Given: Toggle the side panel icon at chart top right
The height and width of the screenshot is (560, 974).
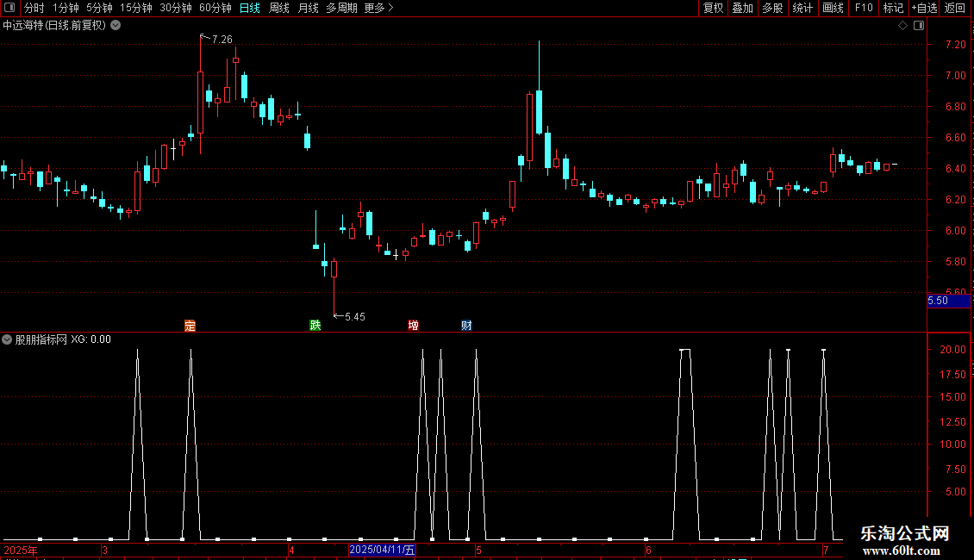Looking at the screenshot, I should (x=919, y=26).
